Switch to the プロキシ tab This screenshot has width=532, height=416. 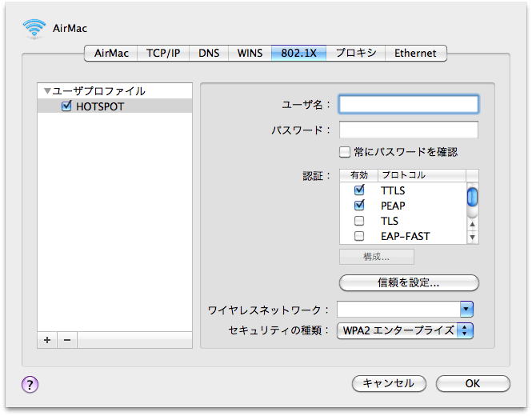(x=355, y=54)
